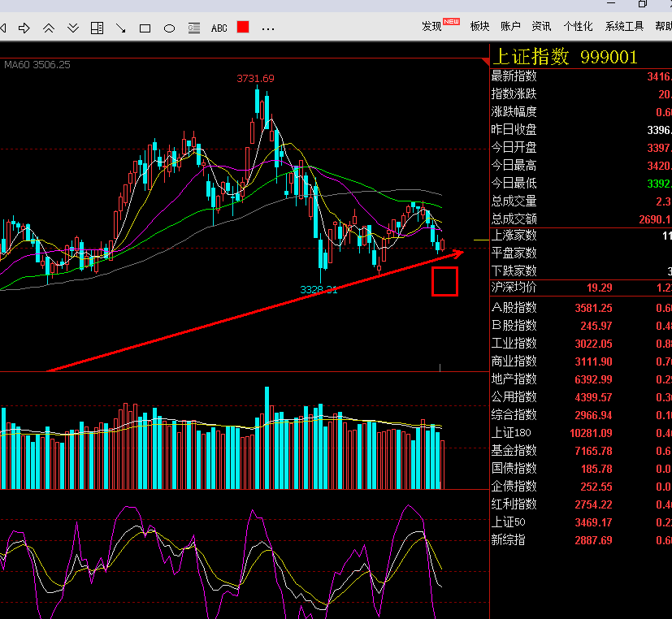Select the 公用指数 row

tap(581, 397)
